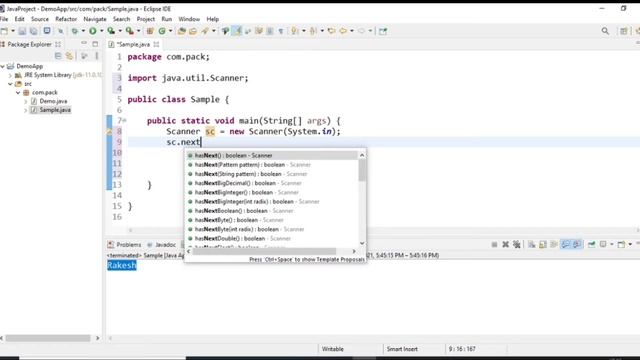Screen dimensions: 640x360
Task: Click the Terminate console square icon
Action: point(494,244)
